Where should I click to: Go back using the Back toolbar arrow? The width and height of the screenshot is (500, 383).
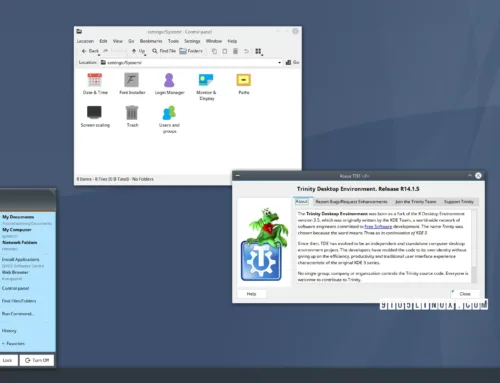click(90, 51)
